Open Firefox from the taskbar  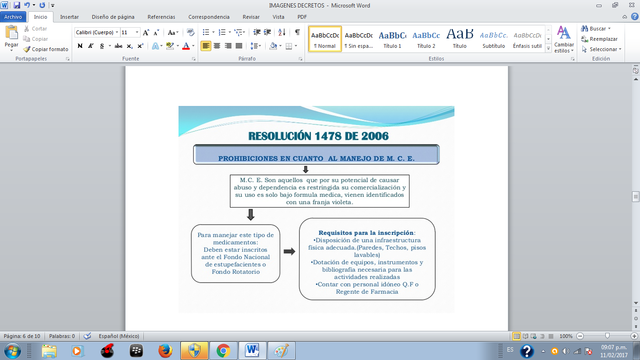165,351
